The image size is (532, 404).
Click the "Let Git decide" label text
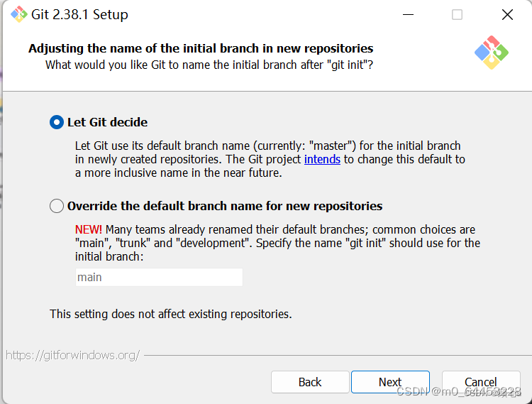[108, 122]
